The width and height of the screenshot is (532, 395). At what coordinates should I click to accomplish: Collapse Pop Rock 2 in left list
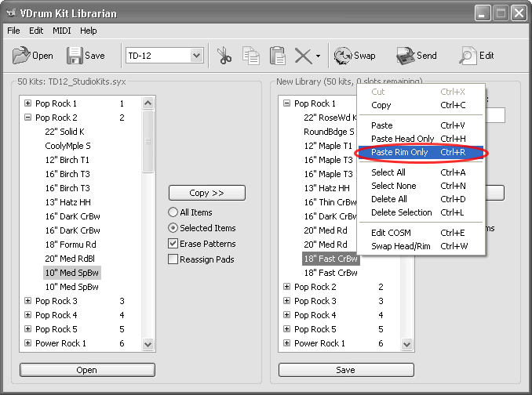[28, 118]
